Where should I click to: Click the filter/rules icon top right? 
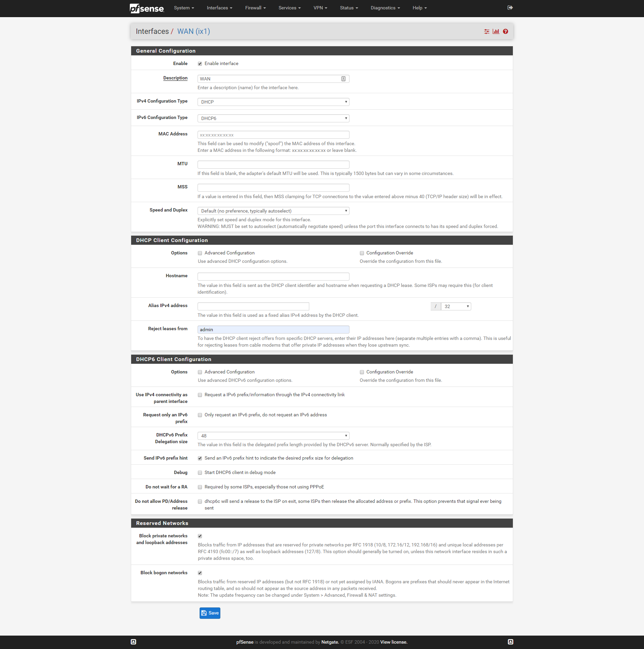pyautogui.click(x=487, y=31)
